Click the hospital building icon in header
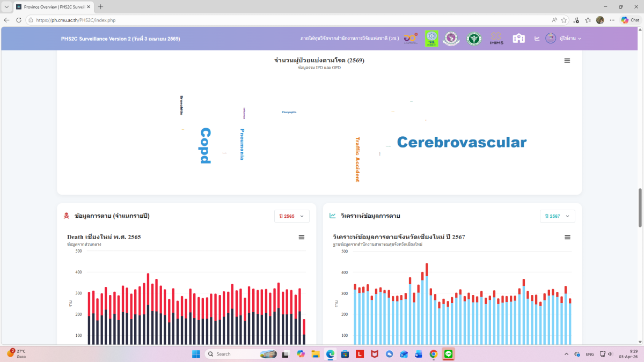 pyautogui.click(x=518, y=39)
